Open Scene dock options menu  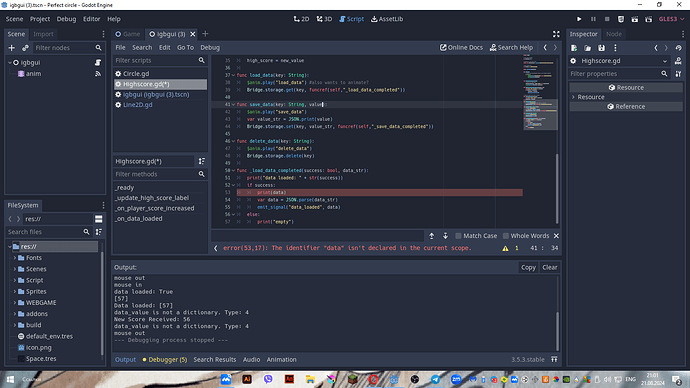103,34
